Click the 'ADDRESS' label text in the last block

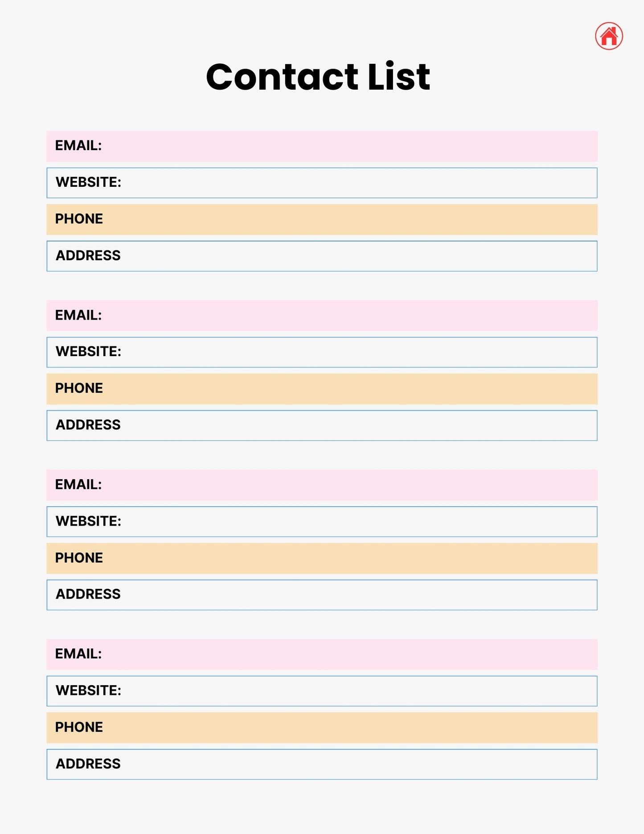(x=88, y=764)
